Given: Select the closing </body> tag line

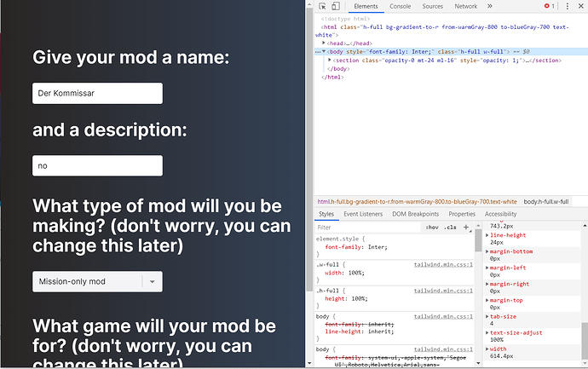Looking at the screenshot, I should point(338,69).
